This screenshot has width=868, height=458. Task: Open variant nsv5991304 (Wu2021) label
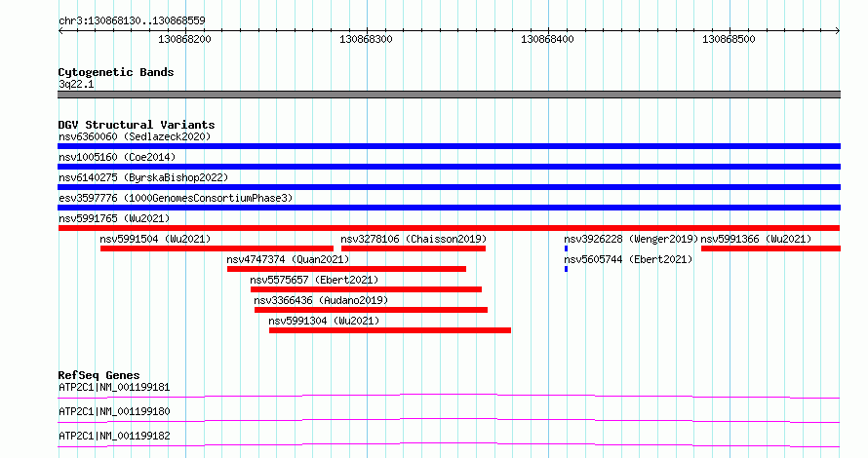tap(324, 321)
